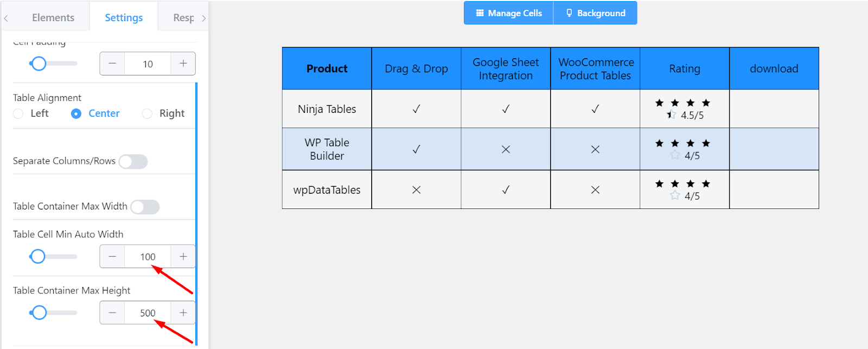868x349 pixels.
Task: Decrease Cell Padding with minus button
Action: click(112, 64)
